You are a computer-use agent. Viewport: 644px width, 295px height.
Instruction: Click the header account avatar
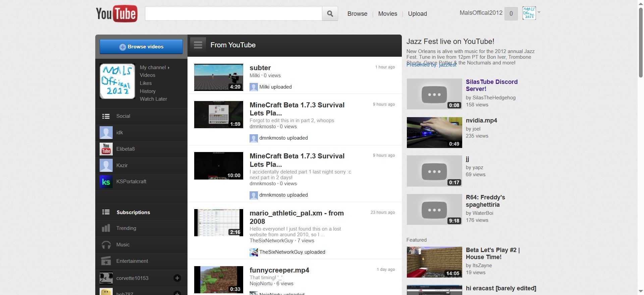[x=529, y=13]
